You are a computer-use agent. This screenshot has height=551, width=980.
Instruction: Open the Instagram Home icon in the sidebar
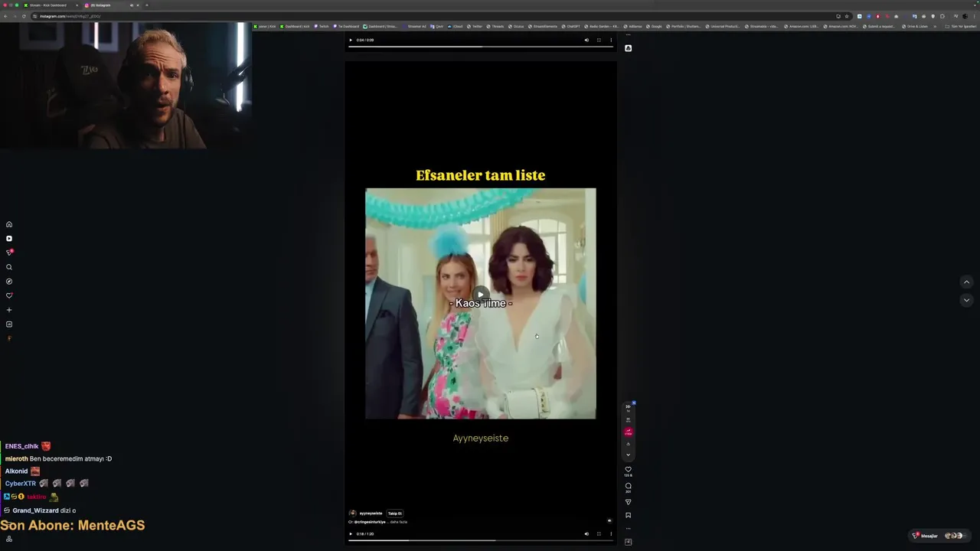[9, 224]
